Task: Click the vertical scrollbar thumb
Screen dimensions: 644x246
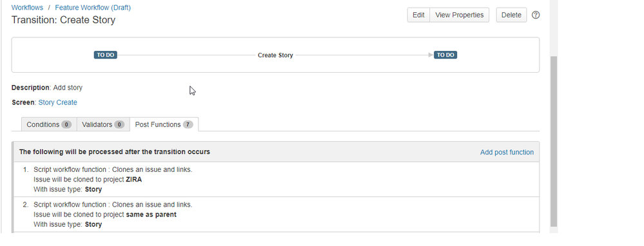Action: coord(554,142)
